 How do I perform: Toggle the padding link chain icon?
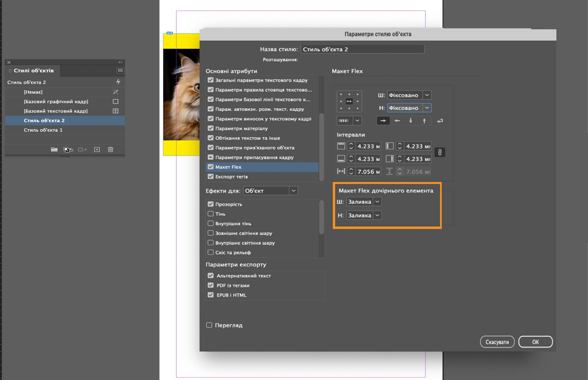pyautogui.click(x=440, y=152)
